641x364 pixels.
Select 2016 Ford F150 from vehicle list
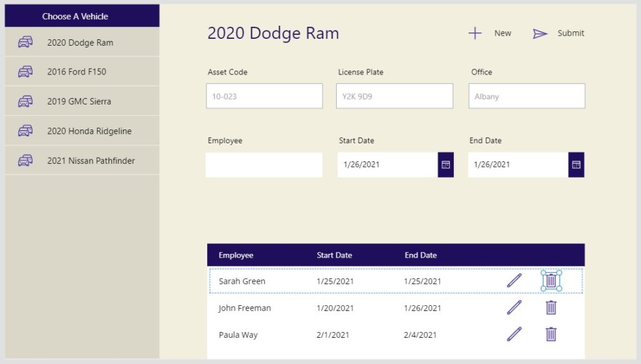82,71
